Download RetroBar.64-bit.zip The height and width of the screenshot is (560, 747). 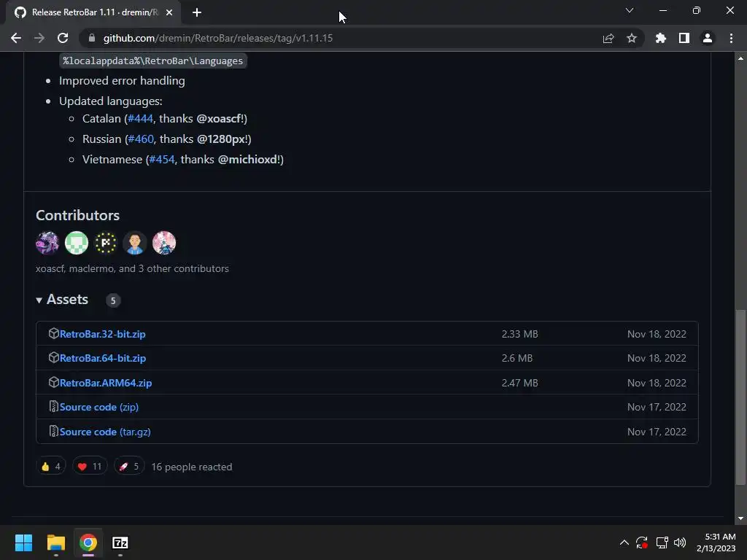(x=103, y=358)
